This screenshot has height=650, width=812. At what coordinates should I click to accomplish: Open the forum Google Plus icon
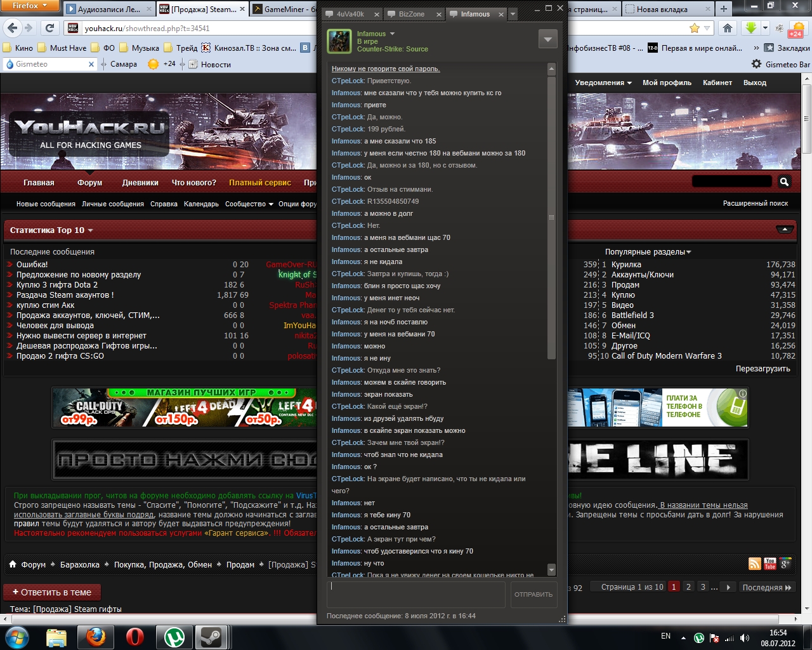785,564
